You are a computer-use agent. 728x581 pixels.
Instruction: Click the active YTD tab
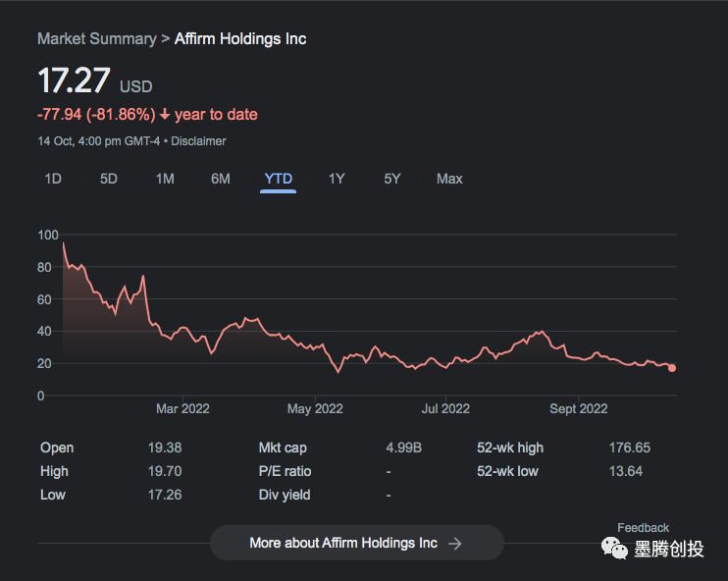point(278,179)
